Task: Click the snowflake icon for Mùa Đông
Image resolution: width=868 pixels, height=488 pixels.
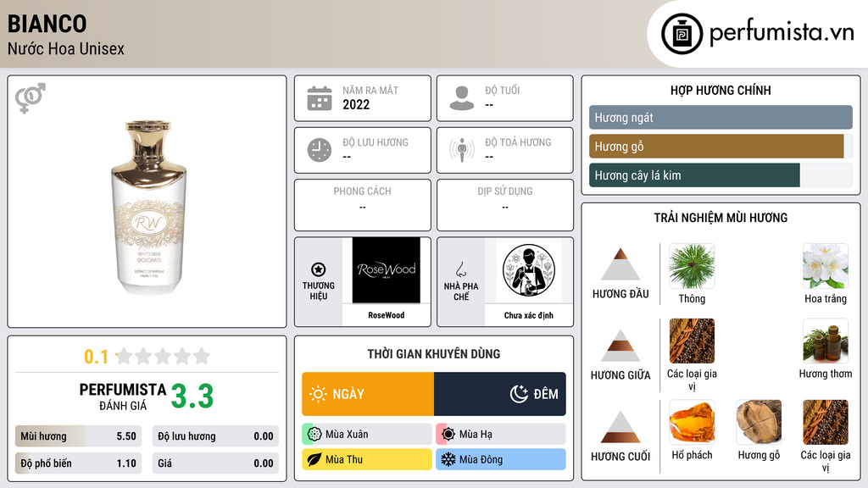Action: [448, 459]
